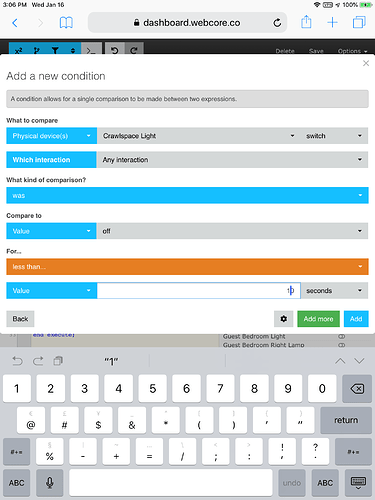
Task: Expand the Physical device(s) dropdown
Action: point(51,136)
